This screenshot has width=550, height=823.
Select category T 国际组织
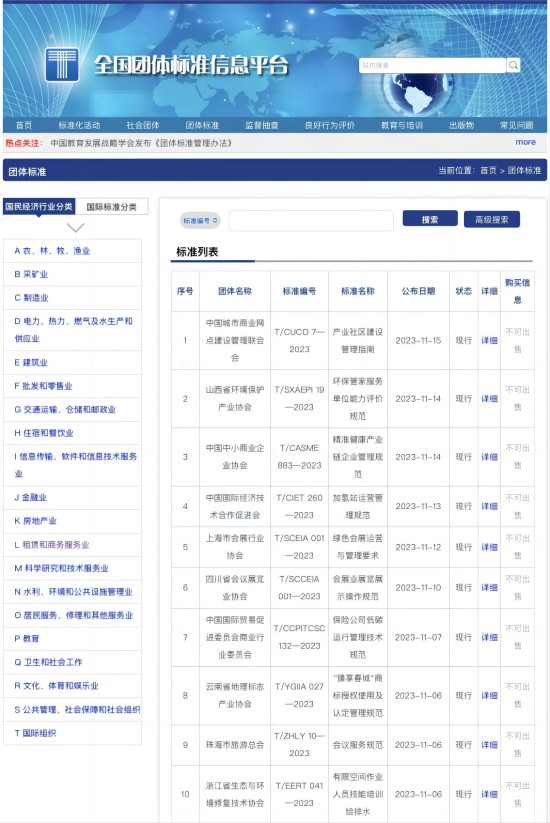tap(35, 733)
